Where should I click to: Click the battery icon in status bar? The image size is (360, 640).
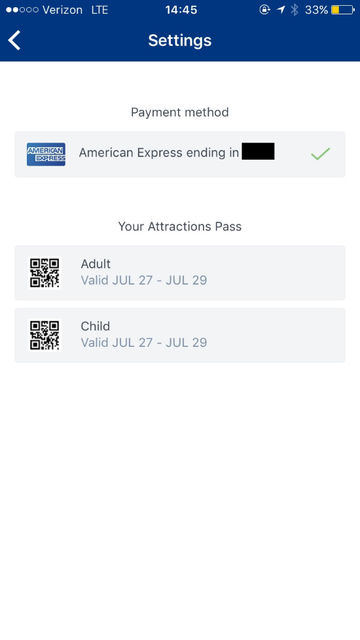(342, 10)
